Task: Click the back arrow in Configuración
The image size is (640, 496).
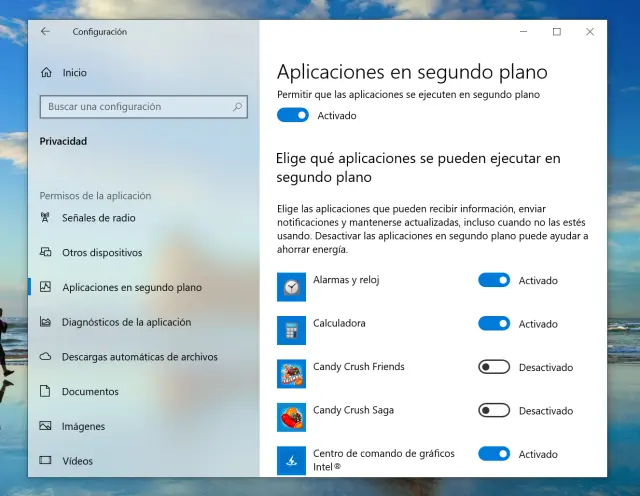Action: pos(45,32)
